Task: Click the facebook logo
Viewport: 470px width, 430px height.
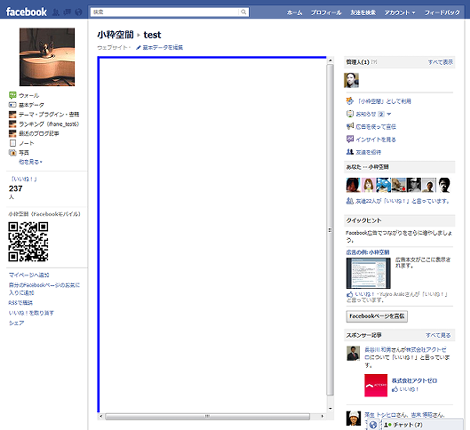Action: 26,12
